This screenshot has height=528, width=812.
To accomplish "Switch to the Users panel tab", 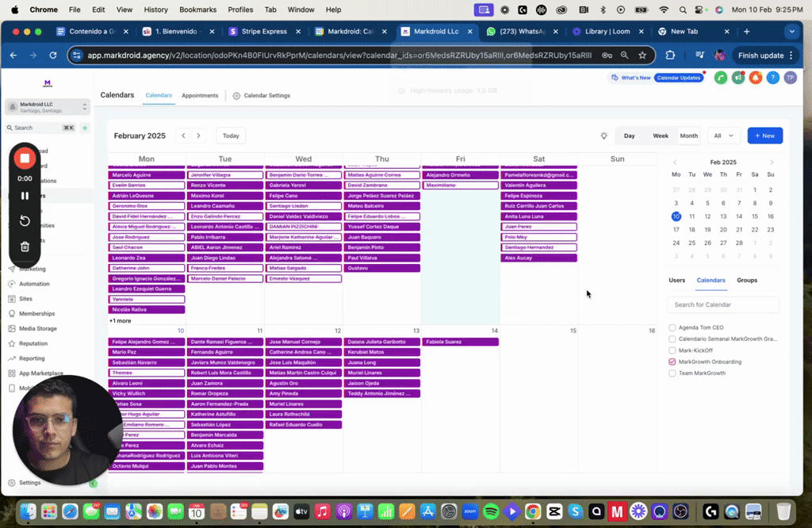I will point(677,280).
